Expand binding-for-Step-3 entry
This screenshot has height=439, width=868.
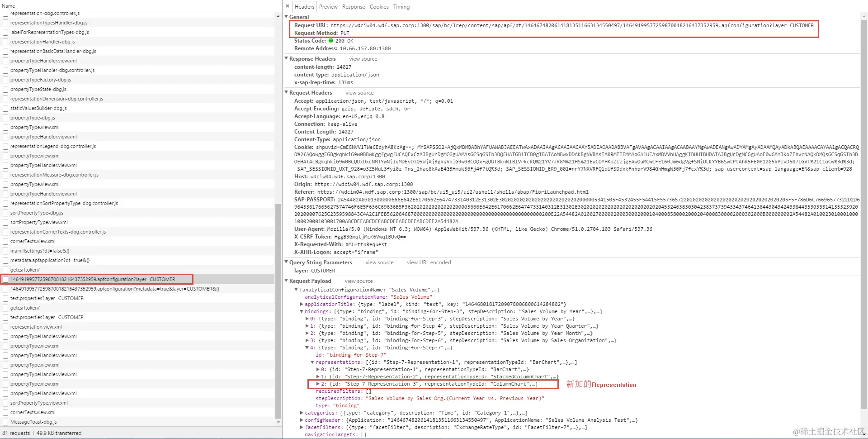pyautogui.click(x=307, y=319)
